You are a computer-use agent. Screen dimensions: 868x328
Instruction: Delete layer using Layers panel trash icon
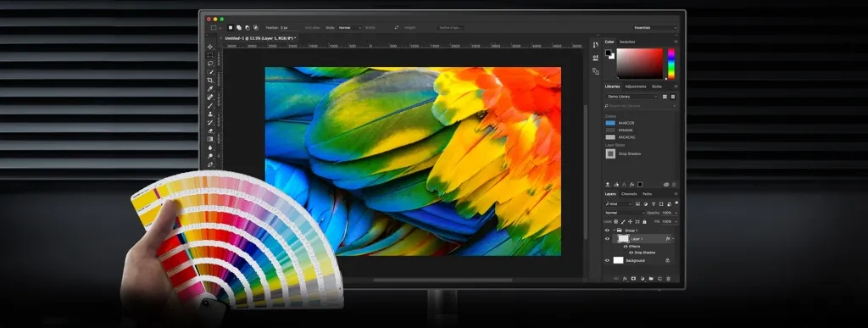point(668,279)
